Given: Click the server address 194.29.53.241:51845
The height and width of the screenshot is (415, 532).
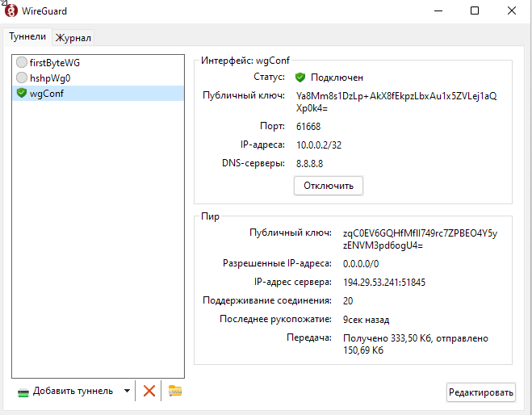Looking at the screenshot, I should tap(384, 283).
